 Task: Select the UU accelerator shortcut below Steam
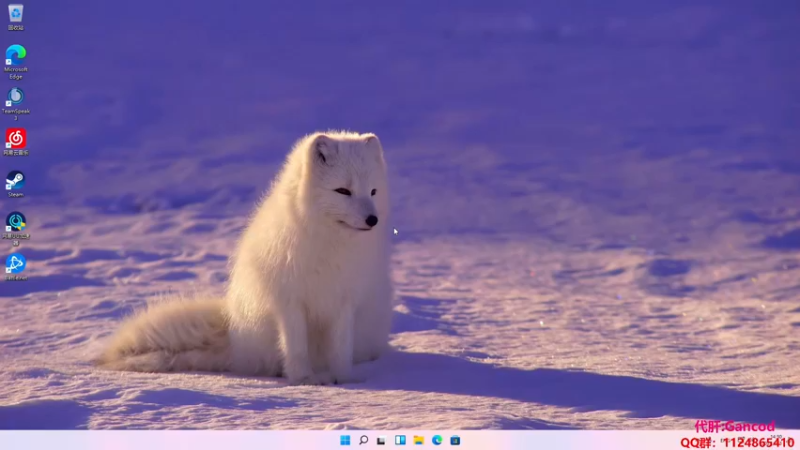pyautogui.click(x=15, y=229)
